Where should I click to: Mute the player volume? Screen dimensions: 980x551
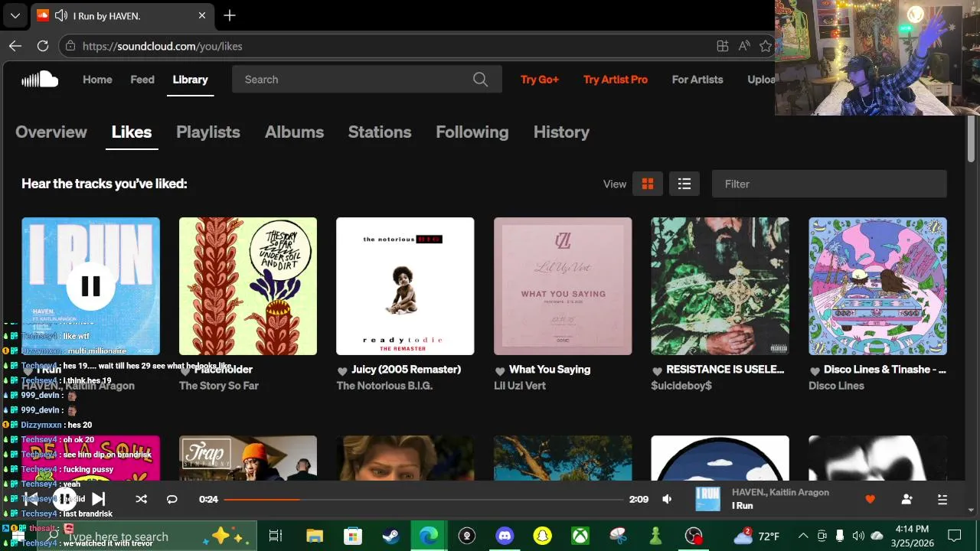[x=667, y=499]
